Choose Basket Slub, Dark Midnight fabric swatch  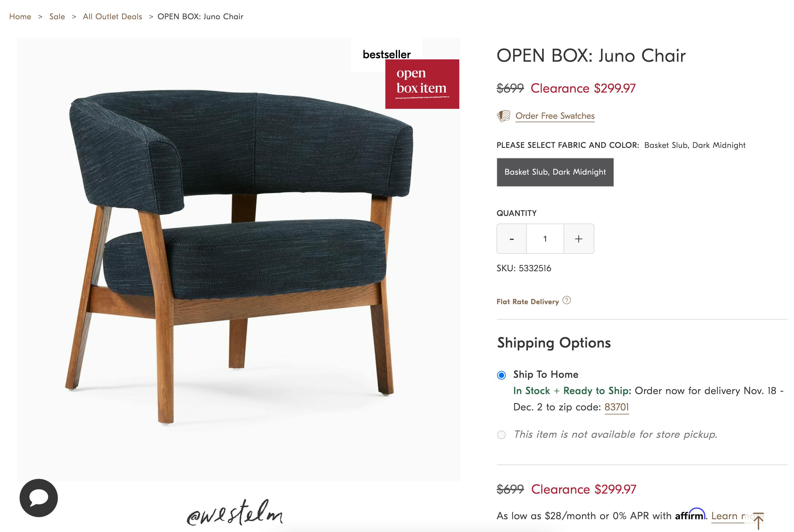[555, 172]
